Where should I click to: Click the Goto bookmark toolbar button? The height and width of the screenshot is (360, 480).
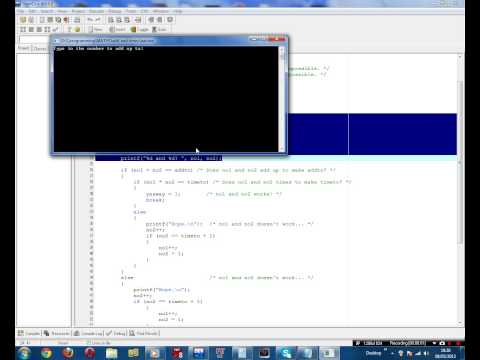point(159,30)
